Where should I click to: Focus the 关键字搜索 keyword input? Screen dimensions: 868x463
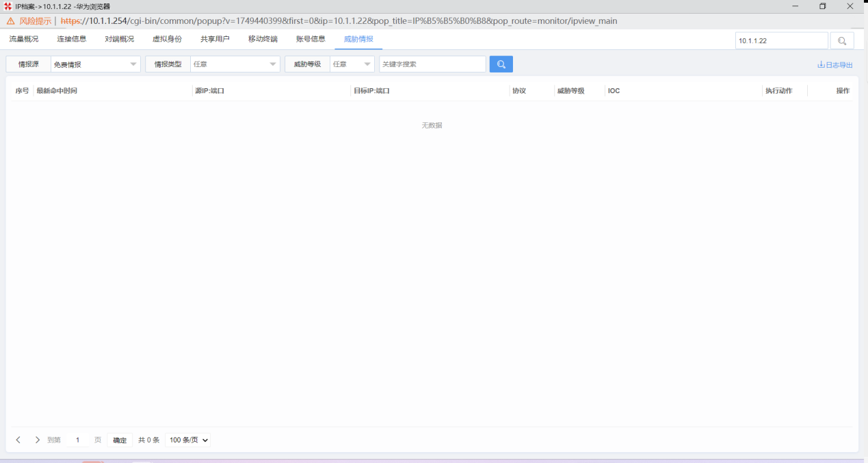click(x=432, y=64)
